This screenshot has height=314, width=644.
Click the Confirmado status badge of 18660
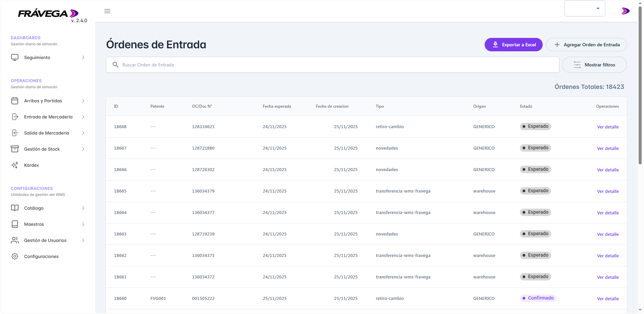pos(538,298)
